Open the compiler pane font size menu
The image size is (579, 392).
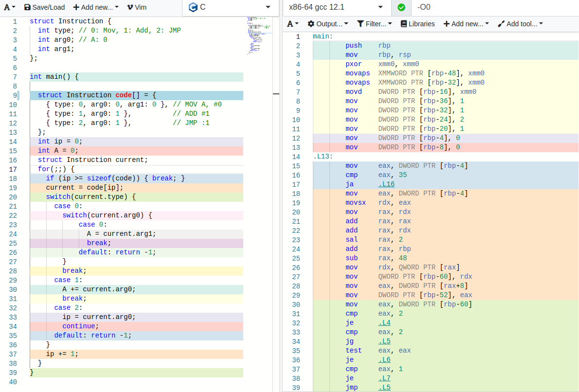tap(293, 24)
